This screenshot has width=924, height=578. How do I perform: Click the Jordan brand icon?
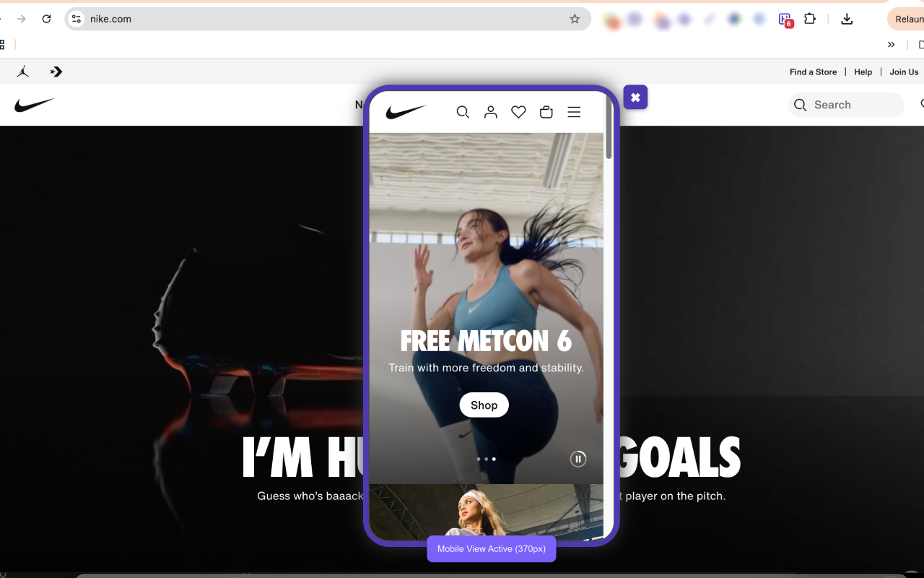click(x=23, y=72)
